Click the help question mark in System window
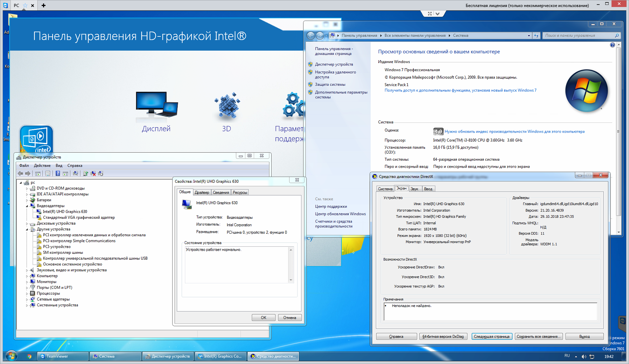This screenshot has height=364, width=629. point(612,45)
